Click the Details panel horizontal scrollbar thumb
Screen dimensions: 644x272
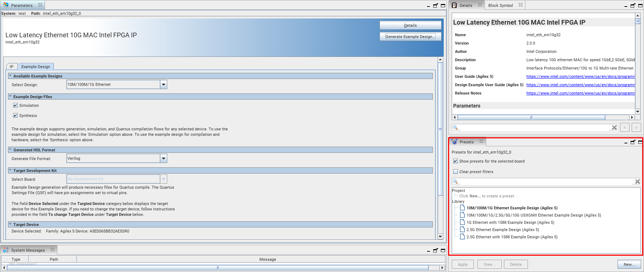click(x=531, y=117)
